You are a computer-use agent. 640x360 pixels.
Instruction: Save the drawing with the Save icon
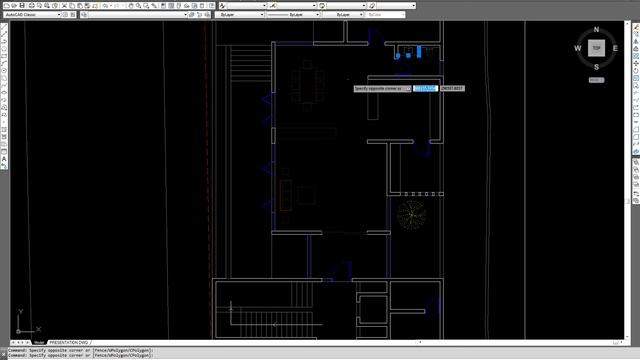(x=22, y=6)
